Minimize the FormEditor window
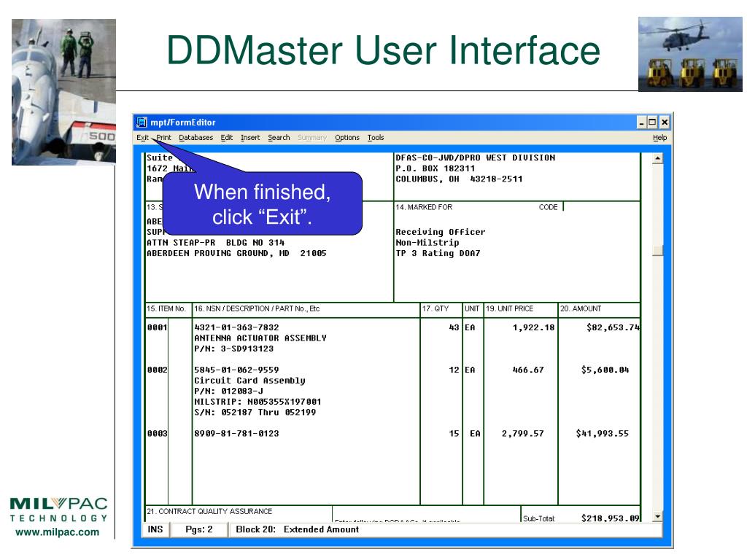Viewport: 747px width, 560px height. pos(642,122)
